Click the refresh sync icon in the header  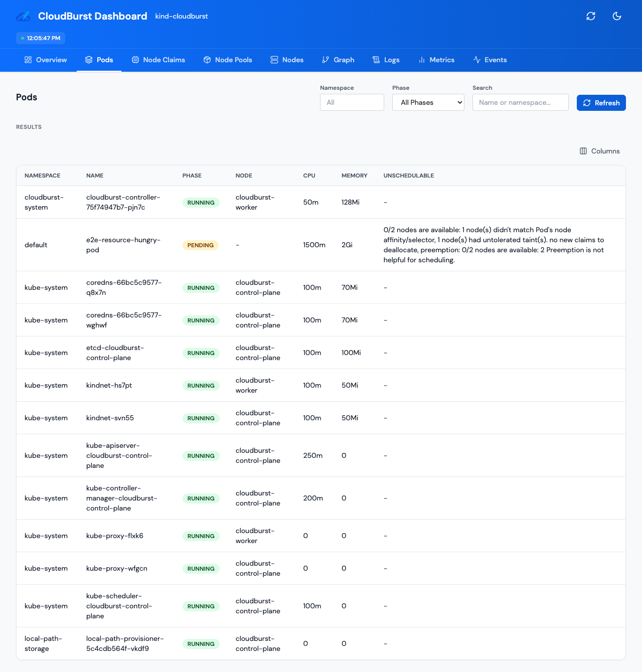(590, 16)
